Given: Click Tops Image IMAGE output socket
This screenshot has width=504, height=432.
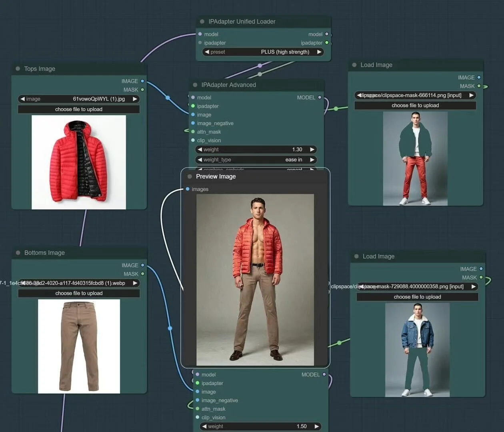Looking at the screenshot, I should click(x=142, y=81).
